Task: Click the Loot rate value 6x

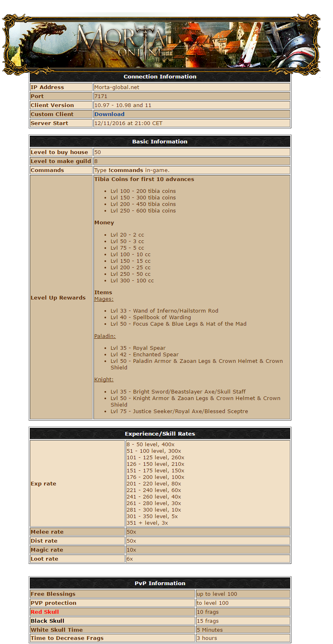Action: (x=130, y=559)
